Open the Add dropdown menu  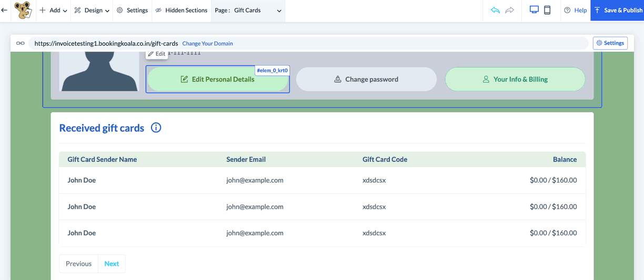tap(54, 11)
